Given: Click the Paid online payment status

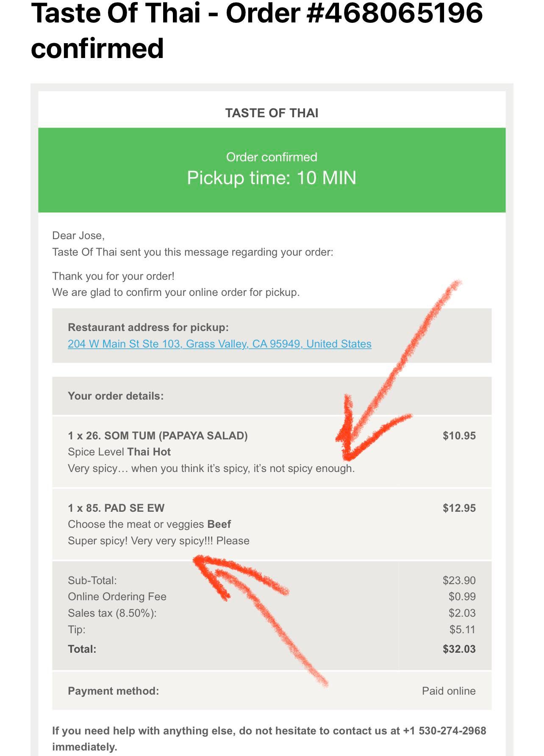Looking at the screenshot, I should click(448, 691).
